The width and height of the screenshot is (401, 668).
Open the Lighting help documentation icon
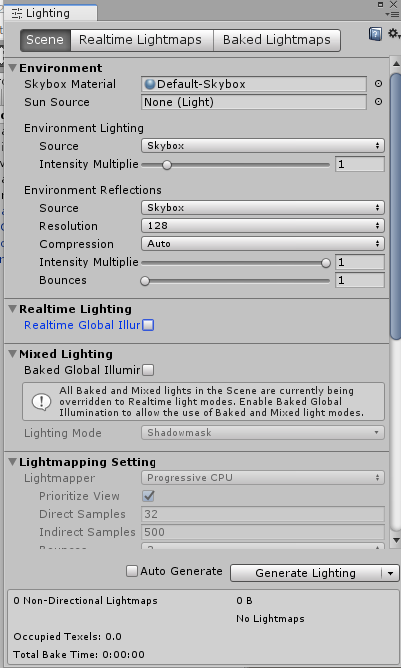click(x=375, y=34)
